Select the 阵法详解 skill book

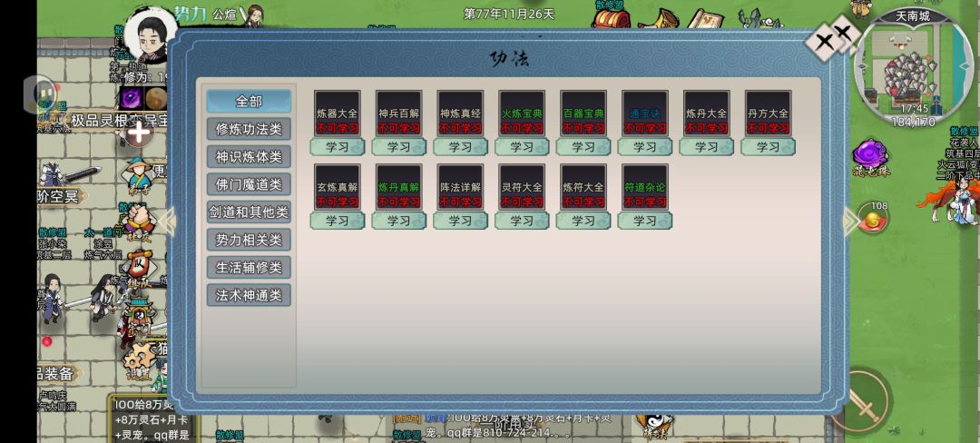tap(461, 187)
